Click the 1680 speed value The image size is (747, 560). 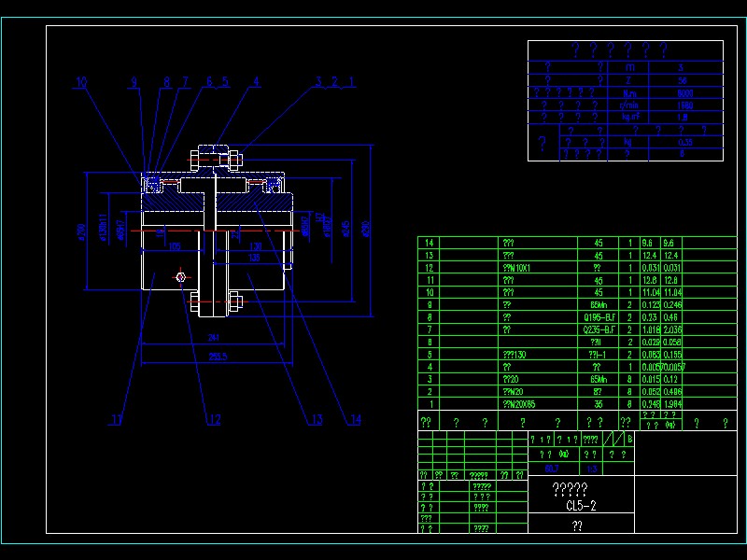(684, 105)
